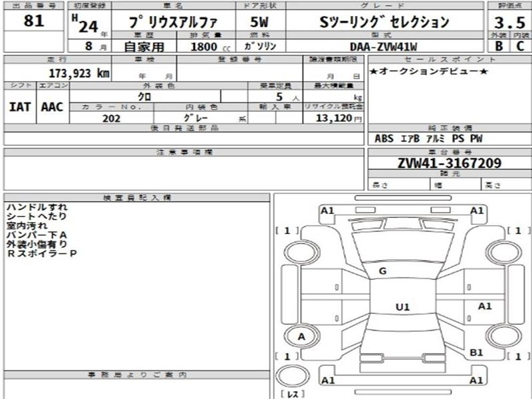
Task: Select the chassis number "ZVW41-3167209"
Action: (x=450, y=164)
